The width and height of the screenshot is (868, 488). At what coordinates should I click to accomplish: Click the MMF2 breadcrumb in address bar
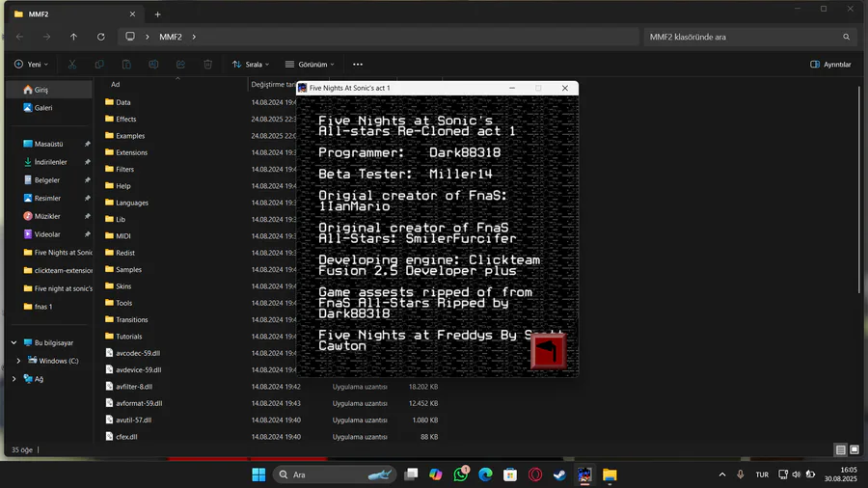pos(171,37)
